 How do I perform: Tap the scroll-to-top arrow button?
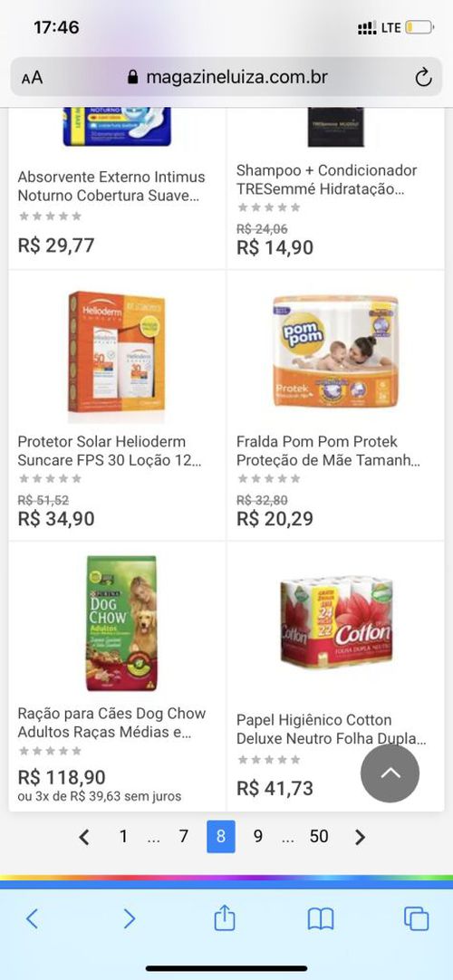click(x=390, y=773)
